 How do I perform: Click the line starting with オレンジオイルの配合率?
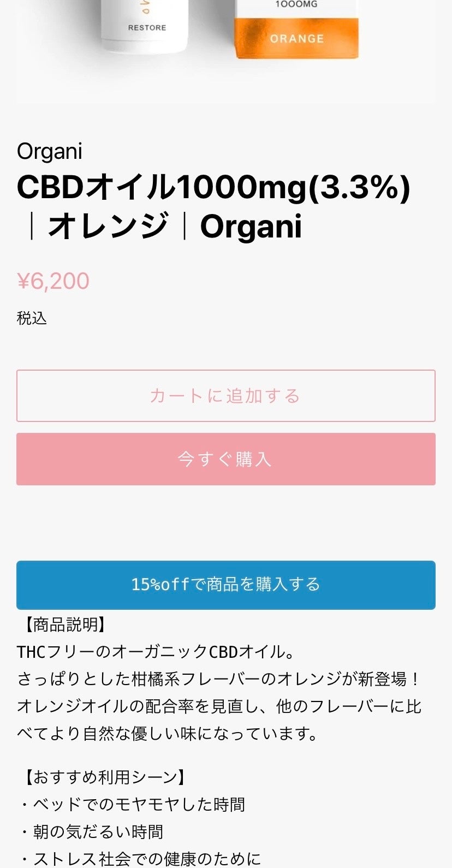(218, 706)
